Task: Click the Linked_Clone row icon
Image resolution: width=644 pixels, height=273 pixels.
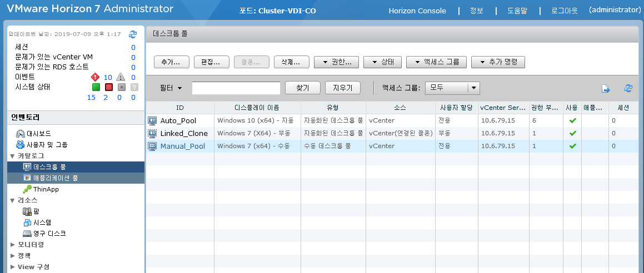Action: pyautogui.click(x=152, y=133)
